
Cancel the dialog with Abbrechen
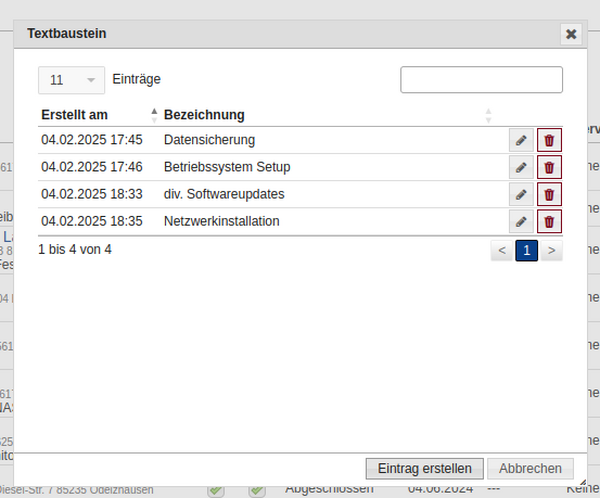click(531, 468)
